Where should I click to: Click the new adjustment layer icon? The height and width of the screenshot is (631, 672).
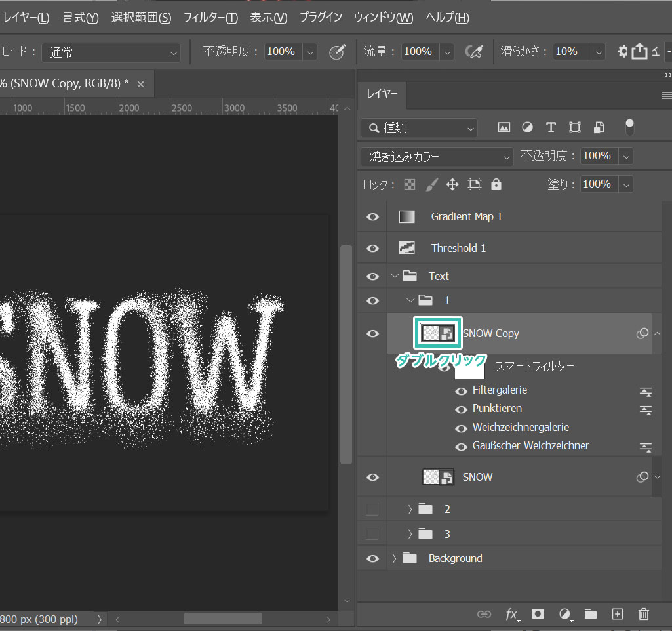tap(564, 614)
